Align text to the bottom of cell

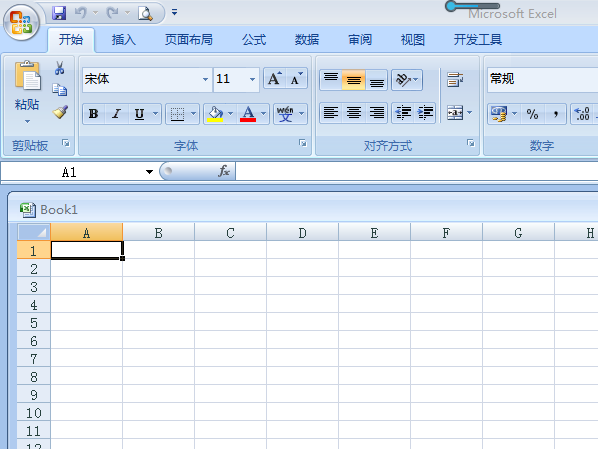pos(376,79)
